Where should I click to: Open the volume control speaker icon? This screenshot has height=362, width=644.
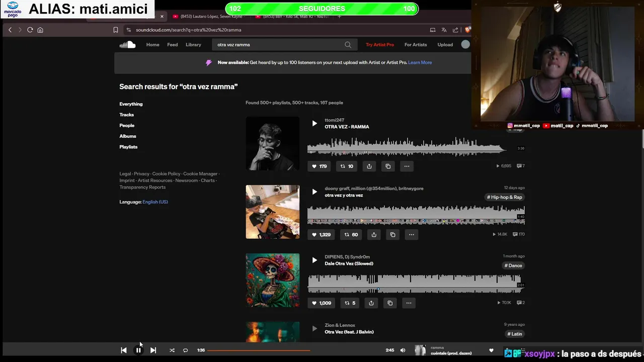(403, 350)
